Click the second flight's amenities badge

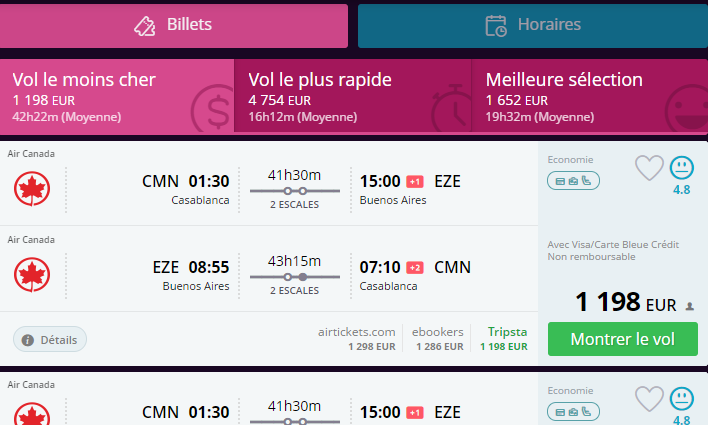pyautogui.click(x=573, y=411)
